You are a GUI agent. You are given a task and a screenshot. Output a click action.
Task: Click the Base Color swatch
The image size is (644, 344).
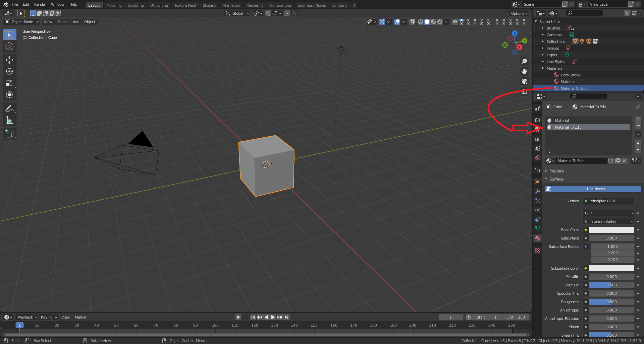point(611,230)
